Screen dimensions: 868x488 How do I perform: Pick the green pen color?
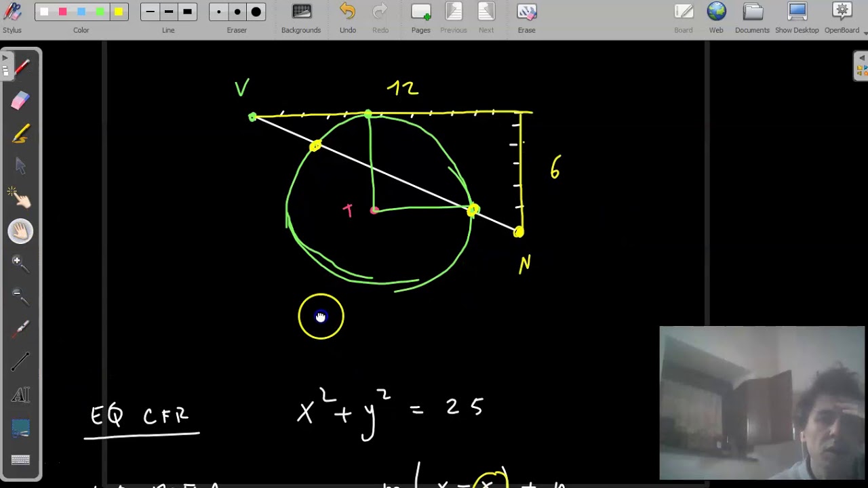click(100, 12)
